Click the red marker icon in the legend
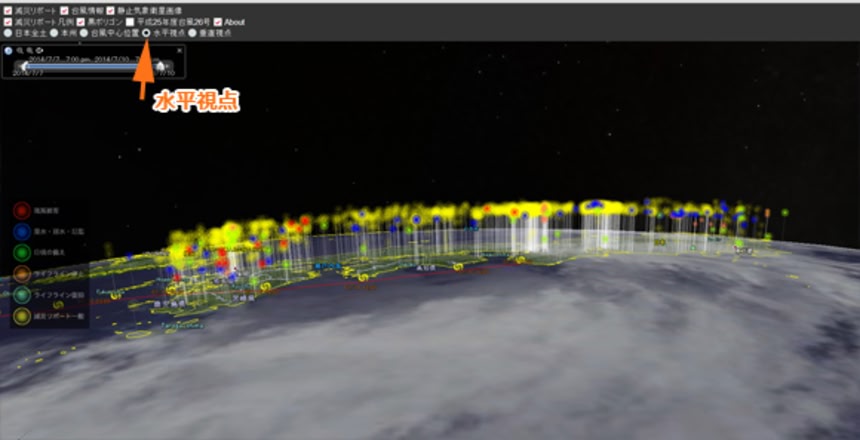The image size is (860, 440). click(21, 212)
